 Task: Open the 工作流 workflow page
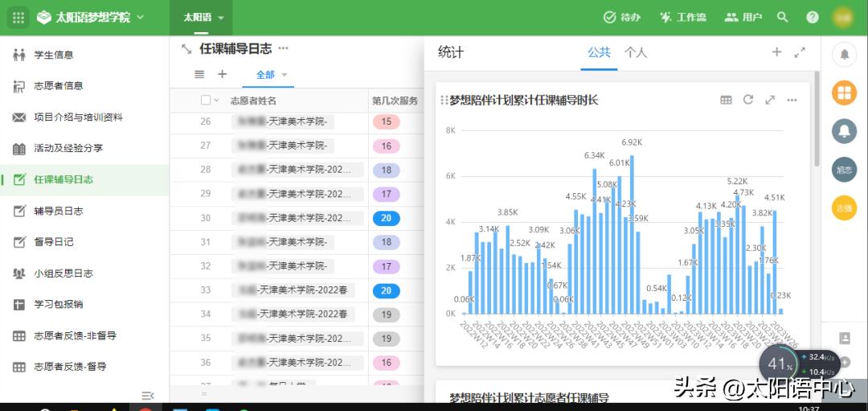682,18
